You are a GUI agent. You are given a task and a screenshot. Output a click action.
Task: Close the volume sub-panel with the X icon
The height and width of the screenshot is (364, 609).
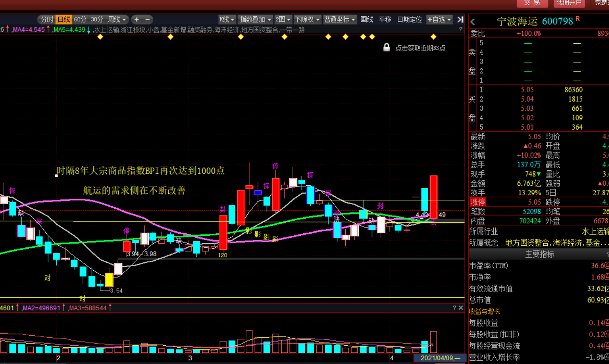click(x=461, y=308)
